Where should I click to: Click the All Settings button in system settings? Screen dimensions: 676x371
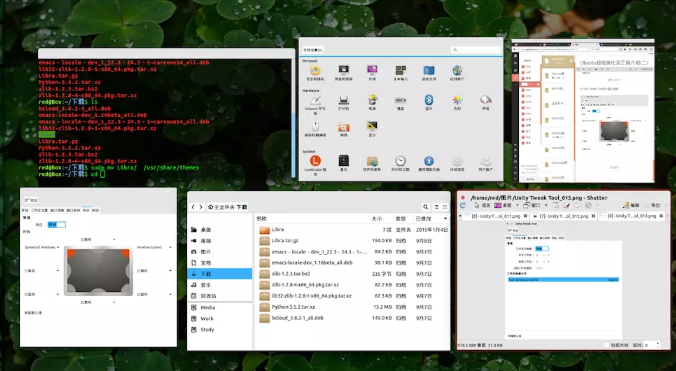[x=313, y=50]
